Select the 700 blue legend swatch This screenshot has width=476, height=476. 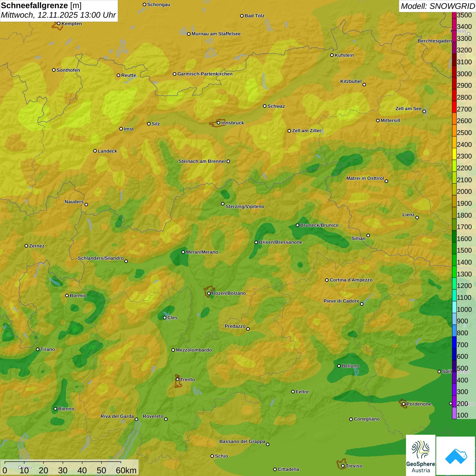[454, 342]
